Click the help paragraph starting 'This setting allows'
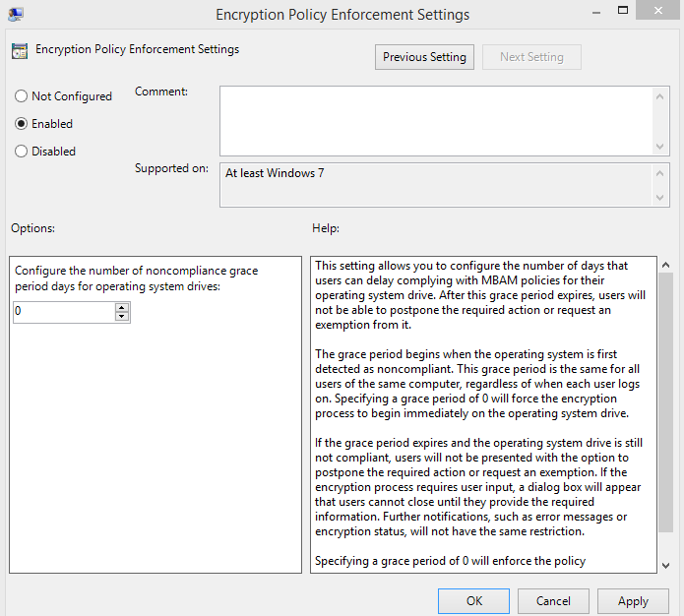 point(480,295)
